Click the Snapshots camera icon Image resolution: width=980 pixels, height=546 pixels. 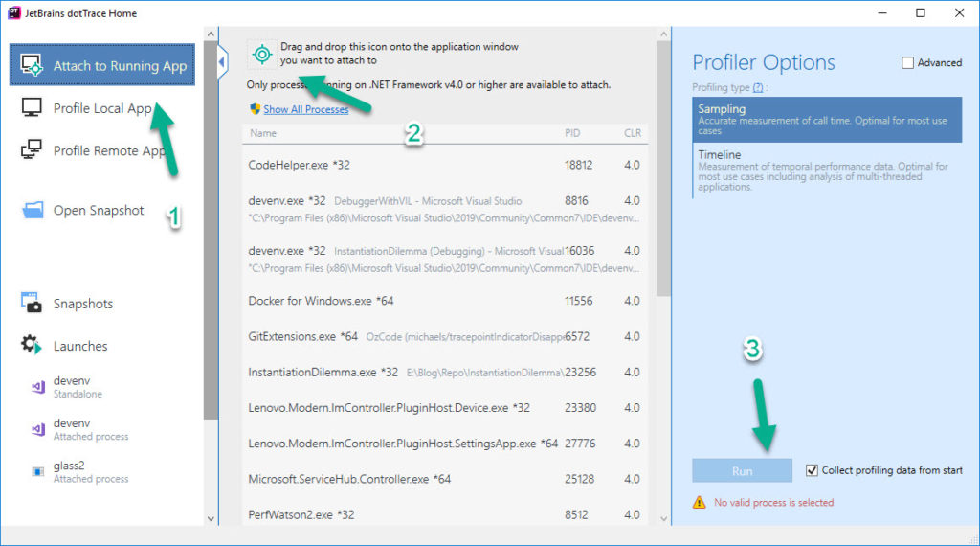click(x=32, y=303)
